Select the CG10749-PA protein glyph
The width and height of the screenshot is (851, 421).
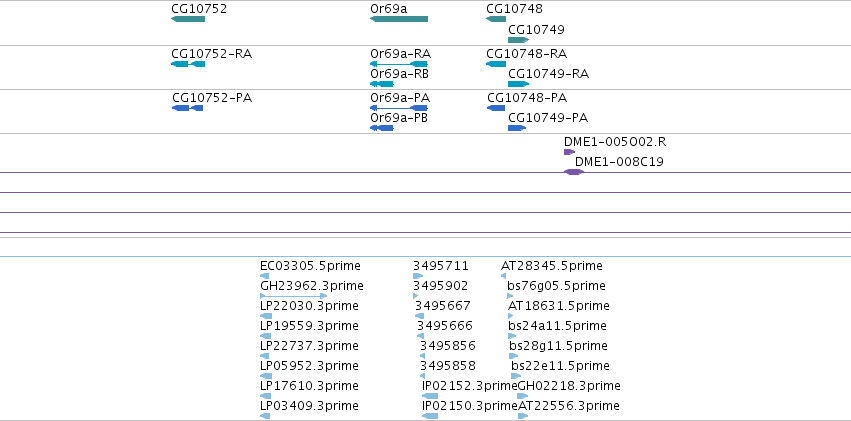[x=517, y=128]
